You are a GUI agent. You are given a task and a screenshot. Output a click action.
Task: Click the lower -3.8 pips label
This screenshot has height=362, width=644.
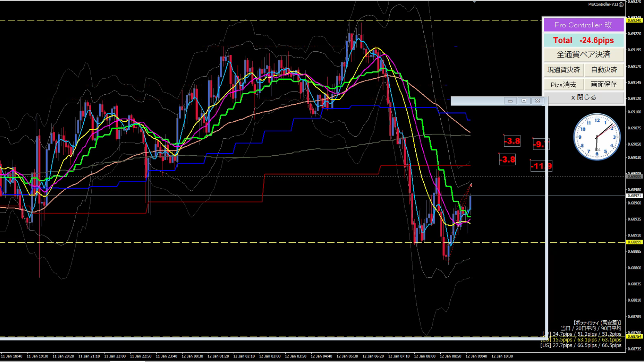[507, 159]
